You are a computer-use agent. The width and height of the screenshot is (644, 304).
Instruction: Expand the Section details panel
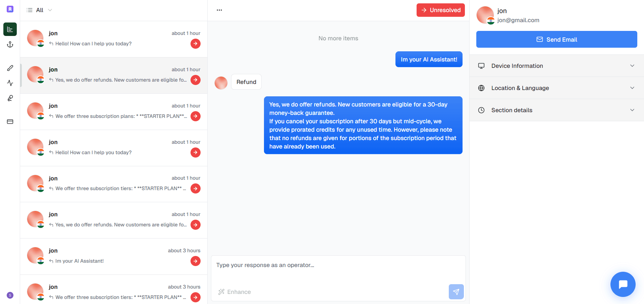[x=557, y=110]
